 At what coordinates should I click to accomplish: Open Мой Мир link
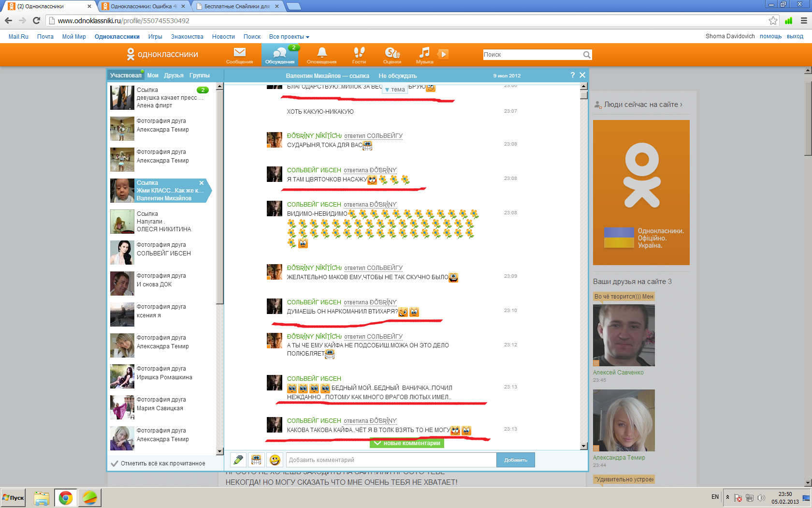tap(74, 37)
